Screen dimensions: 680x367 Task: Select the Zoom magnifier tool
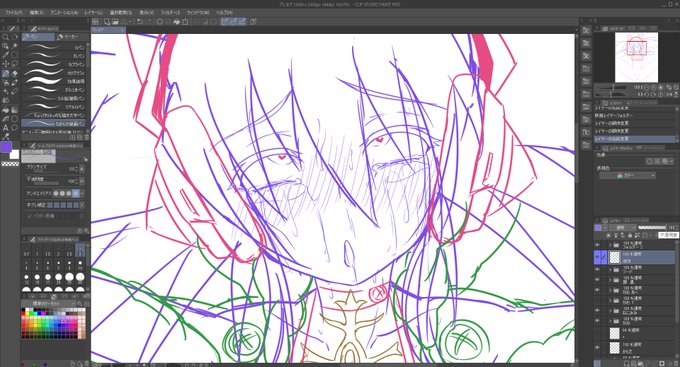(x=6, y=37)
